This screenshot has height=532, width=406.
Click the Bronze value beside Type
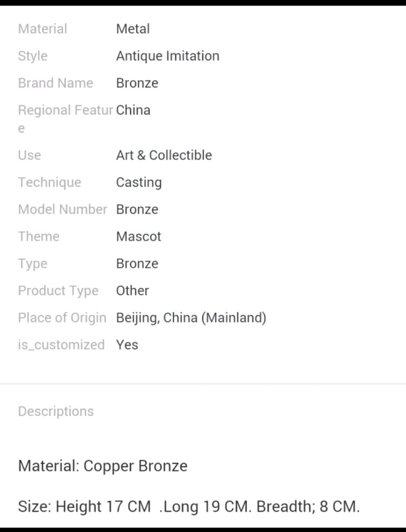coord(137,263)
